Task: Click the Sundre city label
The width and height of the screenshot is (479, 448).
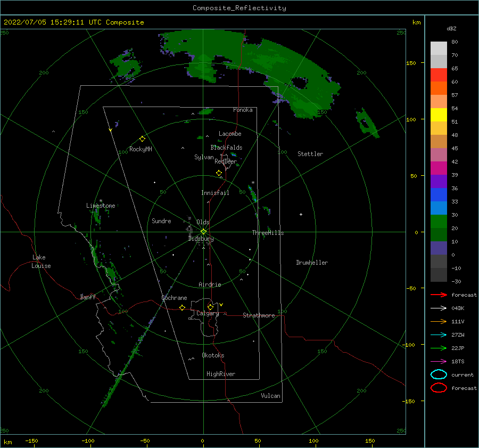Action: [161, 221]
